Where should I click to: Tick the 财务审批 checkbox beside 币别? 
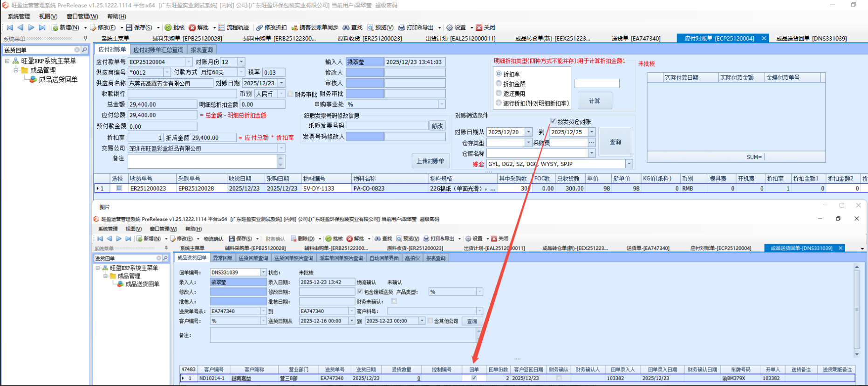click(290, 94)
